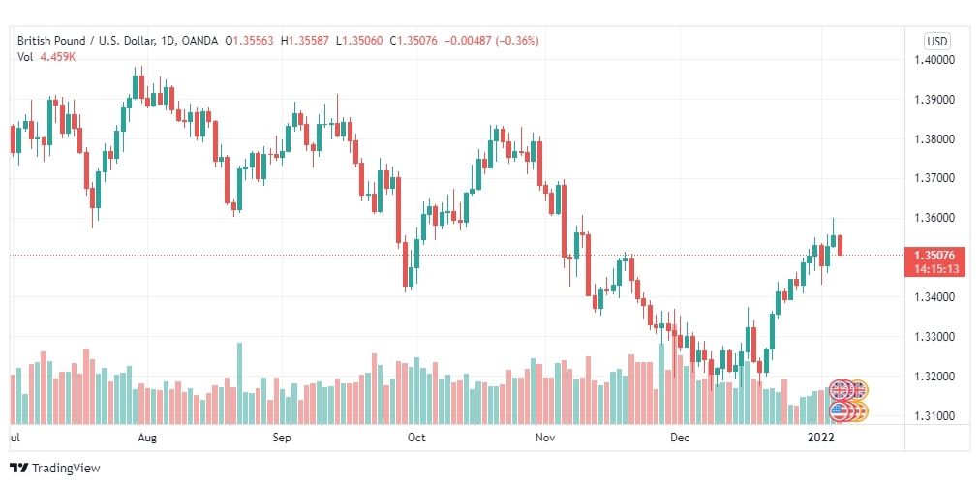Click the 1.31000 price axis label
The width and height of the screenshot is (980, 485).
(x=934, y=415)
